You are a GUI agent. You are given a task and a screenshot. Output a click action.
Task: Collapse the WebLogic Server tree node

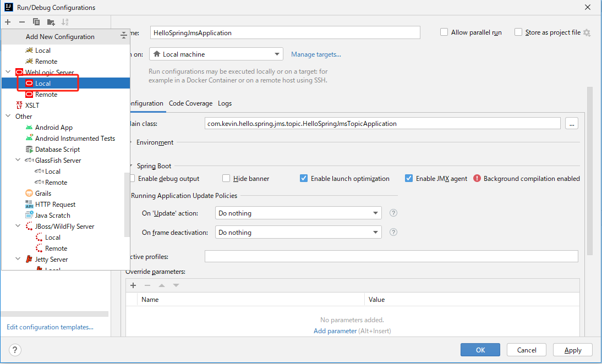pyautogui.click(x=8, y=72)
